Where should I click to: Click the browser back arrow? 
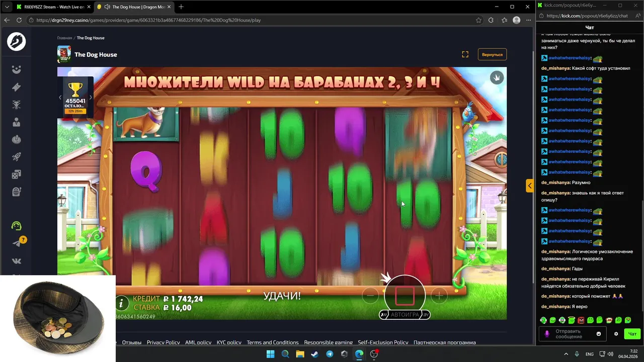[7, 20]
